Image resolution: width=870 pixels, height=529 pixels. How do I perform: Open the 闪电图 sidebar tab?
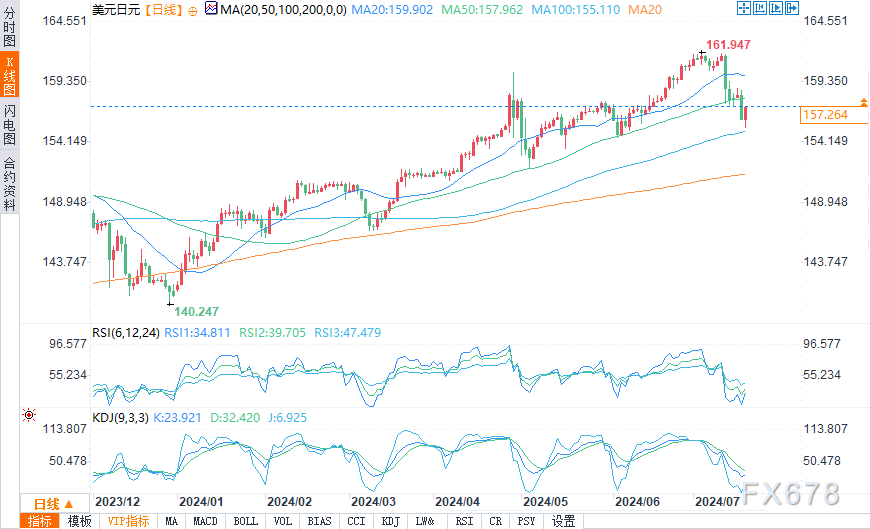pyautogui.click(x=9, y=125)
